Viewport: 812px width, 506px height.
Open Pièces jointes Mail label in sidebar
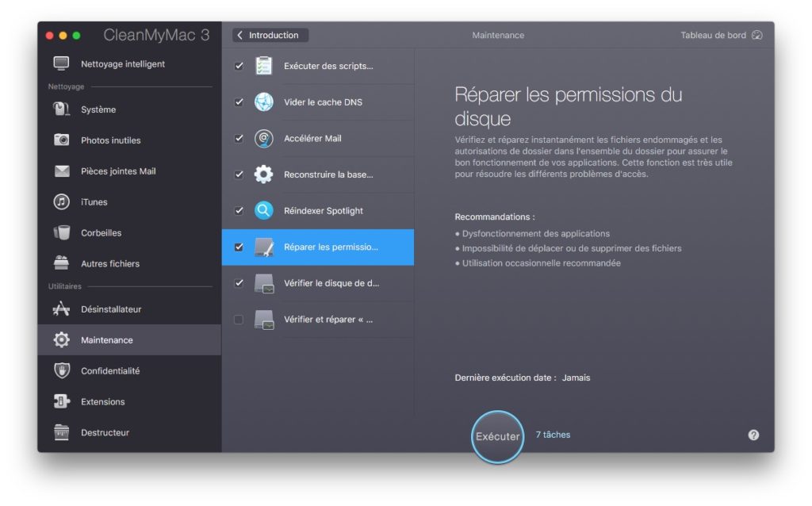coord(118,171)
